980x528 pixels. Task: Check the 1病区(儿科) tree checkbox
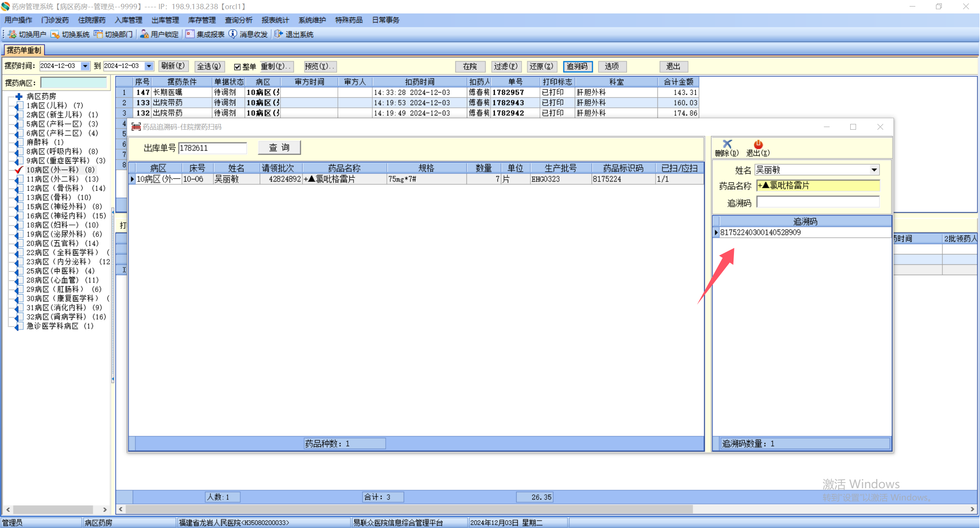click(x=19, y=106)
